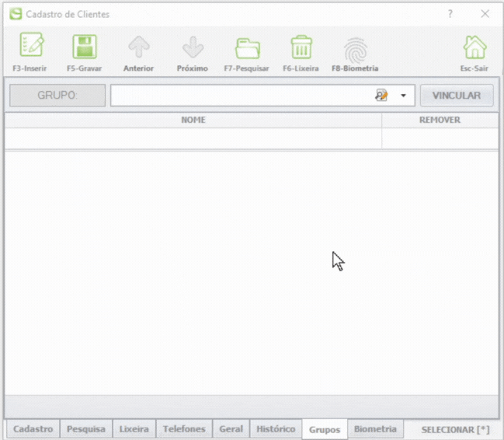Go to next record with Próximo arrow
504x440 pixels.
pyautogui.click(x=193, y=47)
